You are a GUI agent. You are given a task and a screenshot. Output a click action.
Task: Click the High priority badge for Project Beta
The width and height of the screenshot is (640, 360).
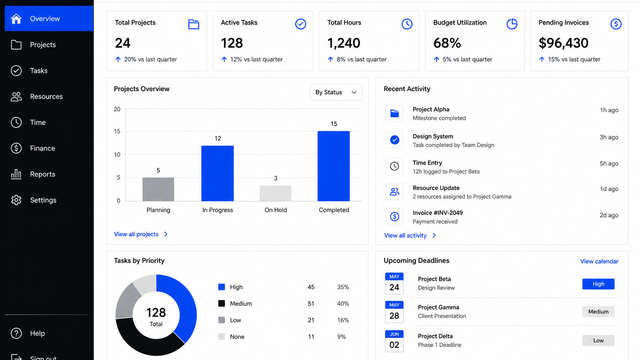pos(598,284)
